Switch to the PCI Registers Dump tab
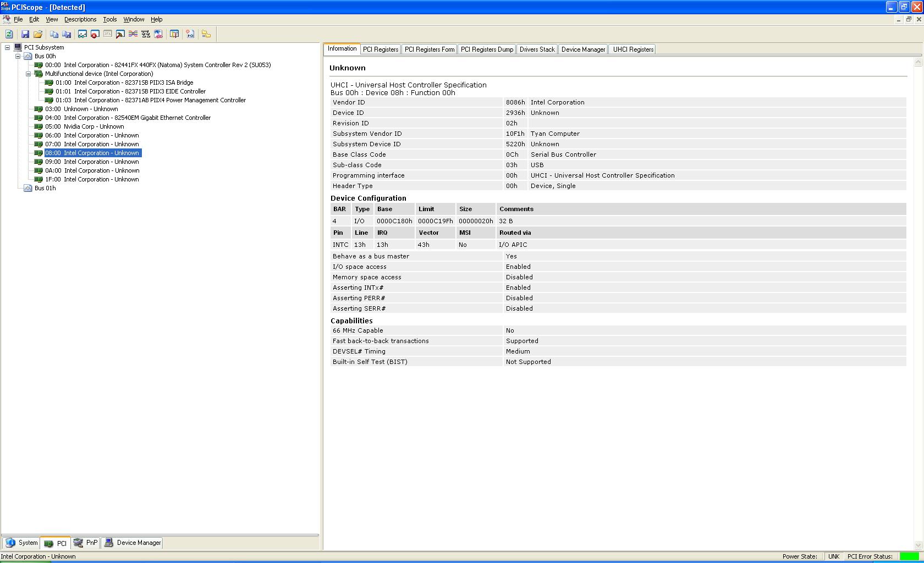The image size is (924, 563). 487,49
